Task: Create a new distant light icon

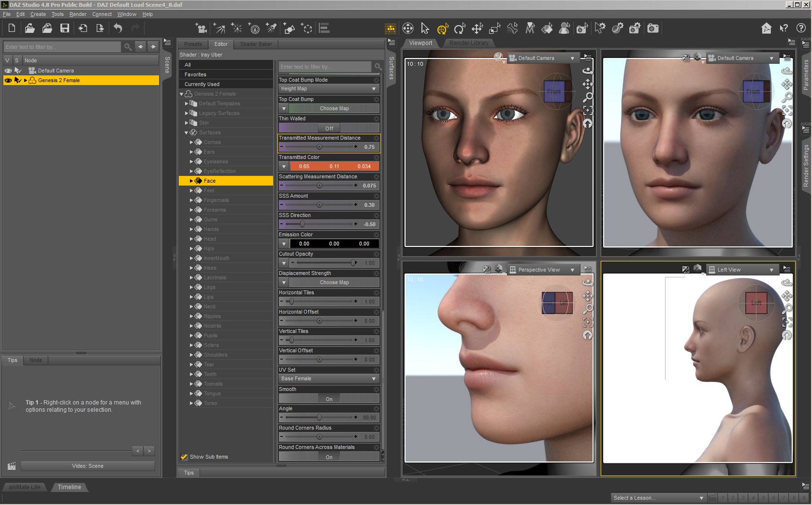Action: [x=219, y=29]
